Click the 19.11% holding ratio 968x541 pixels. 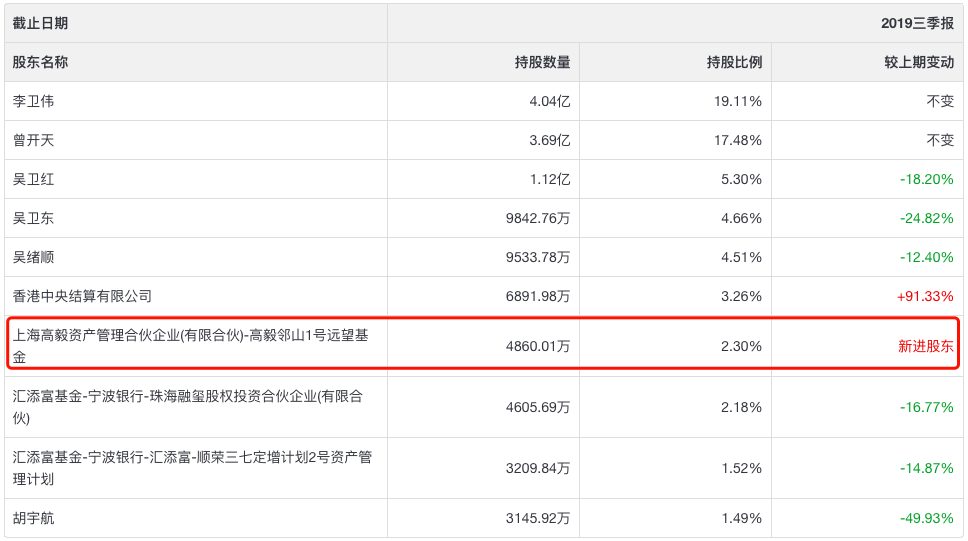pyautogui.click(x=738, y=101)
